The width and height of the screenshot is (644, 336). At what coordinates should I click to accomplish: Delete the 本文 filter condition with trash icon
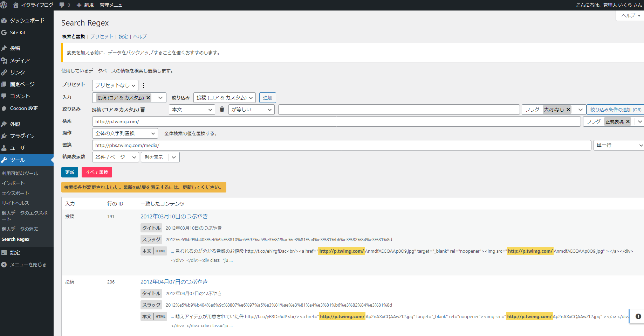pyautogui.click(x=222, y=109)
